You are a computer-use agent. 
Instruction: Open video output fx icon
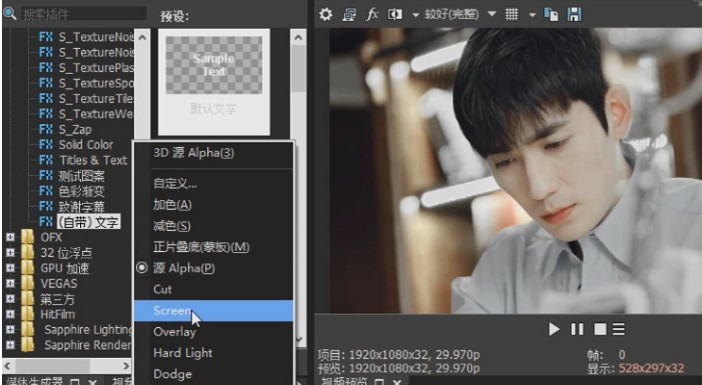point(372,14)
